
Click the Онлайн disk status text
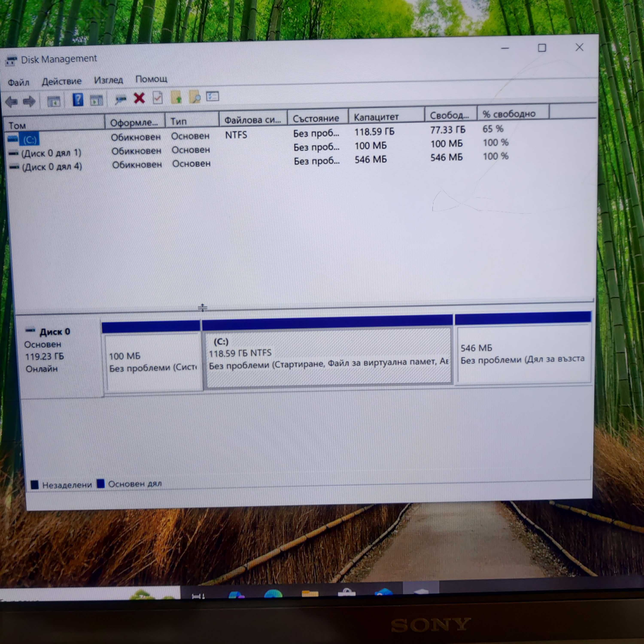coord(42,369)
